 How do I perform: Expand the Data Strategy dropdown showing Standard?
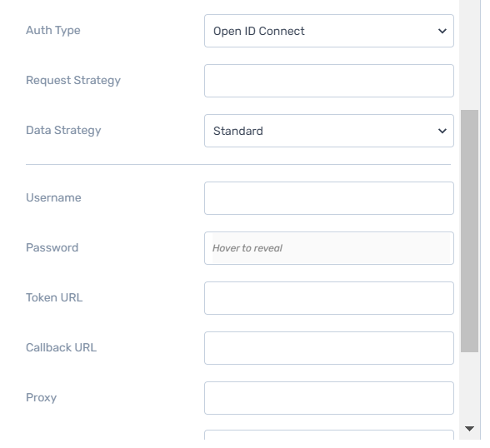click(328, 131)
